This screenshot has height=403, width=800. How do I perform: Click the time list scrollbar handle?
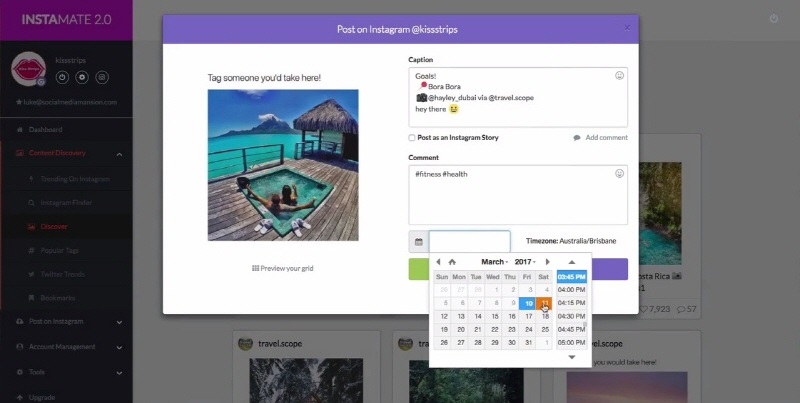point(585,324)
